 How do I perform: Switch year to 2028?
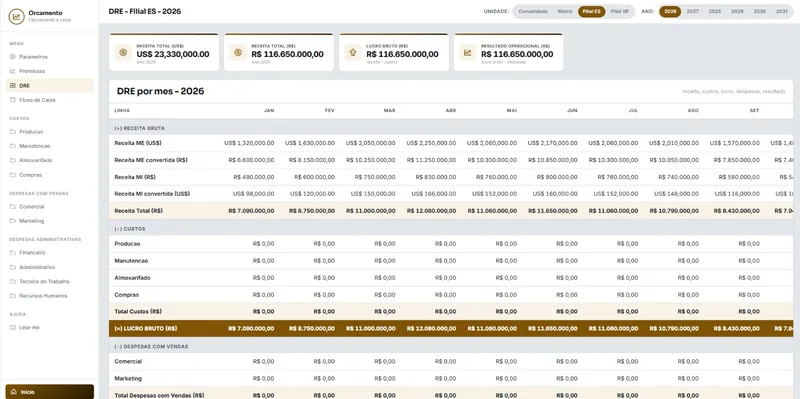715,11
